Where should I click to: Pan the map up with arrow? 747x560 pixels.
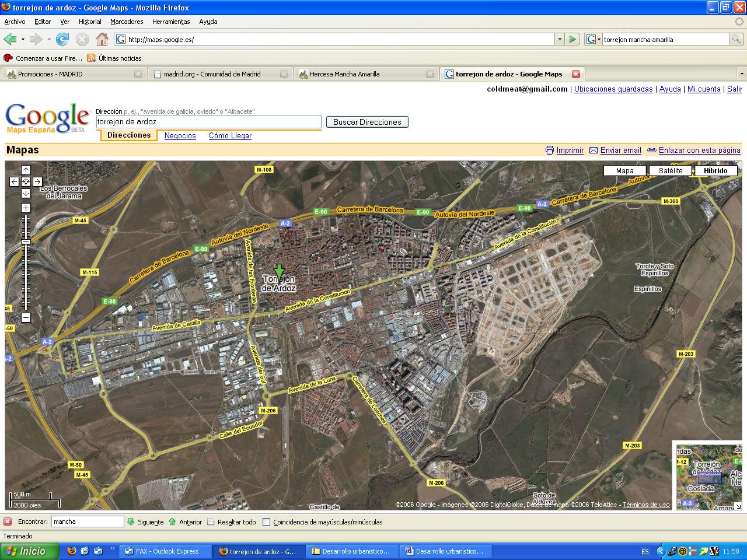pyautogui.click(x=26, y=170)
